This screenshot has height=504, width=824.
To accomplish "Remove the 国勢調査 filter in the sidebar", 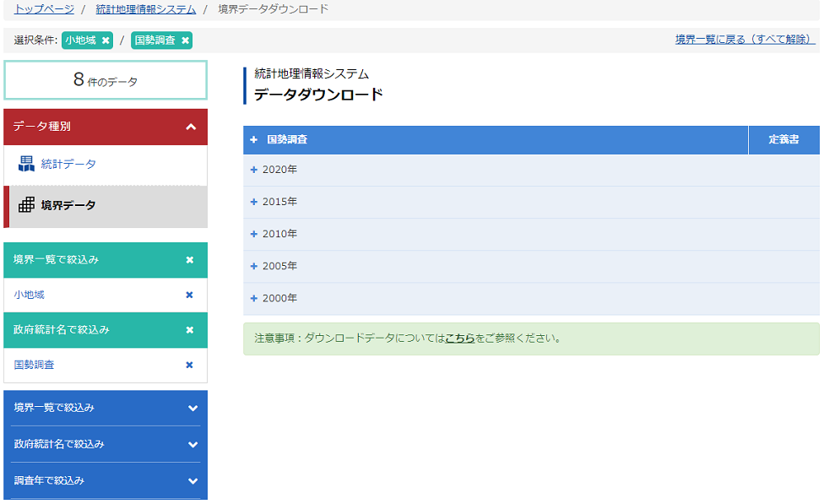I will tap(190, 365).
